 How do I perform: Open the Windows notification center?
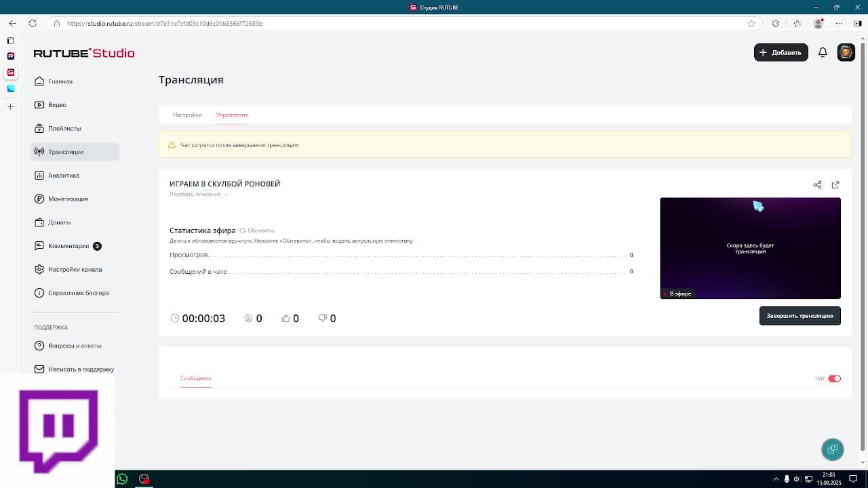click(x=854, y=479)
